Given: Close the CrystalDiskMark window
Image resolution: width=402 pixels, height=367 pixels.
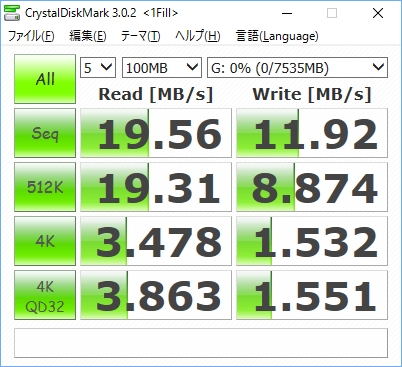Looking at the screenshot, I should [378, 13].
